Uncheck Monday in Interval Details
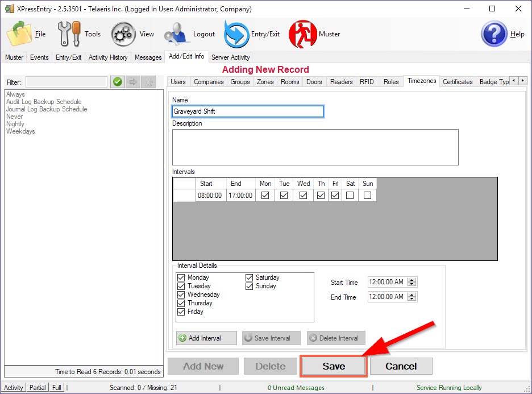 (x=181, y=277)
